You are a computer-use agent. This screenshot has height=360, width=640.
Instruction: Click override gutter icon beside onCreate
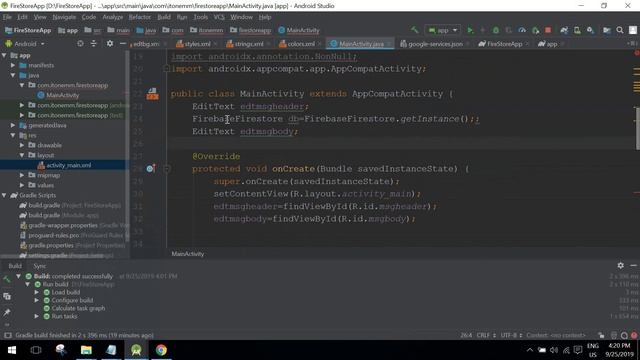150,169
